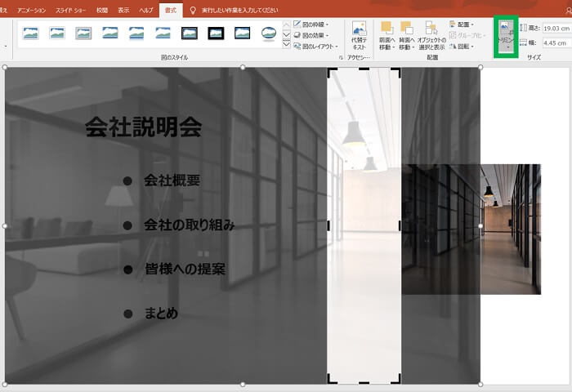This screenshot has height=392, width=572.
Task: Open the 配置 align dropdown
Action: coord(463,24)
